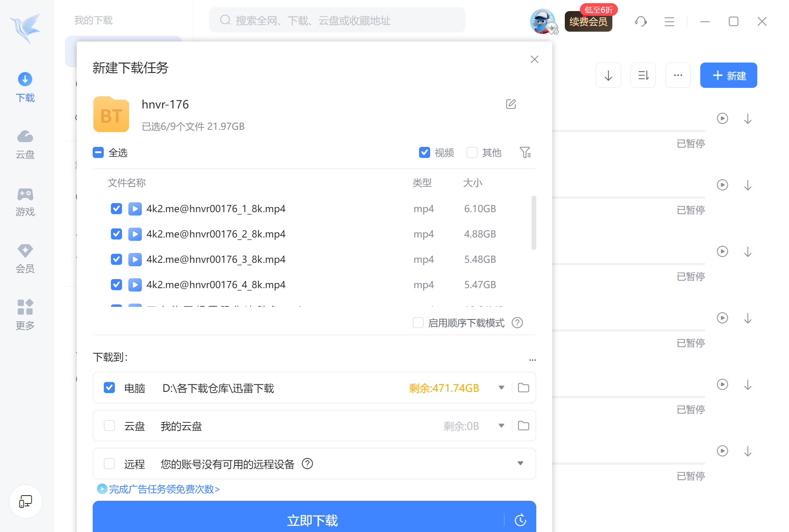
Task: Click the device screen icon at sidebar bottom
Action: [26, 502]
